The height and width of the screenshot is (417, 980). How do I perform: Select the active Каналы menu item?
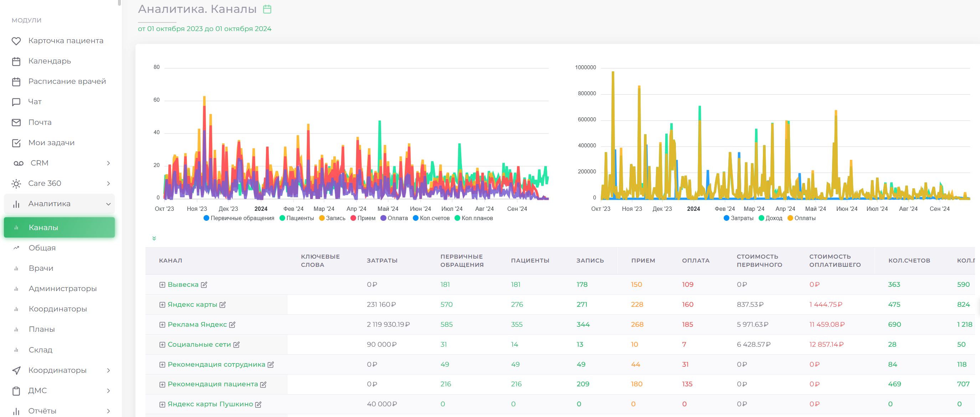(59, 227)
